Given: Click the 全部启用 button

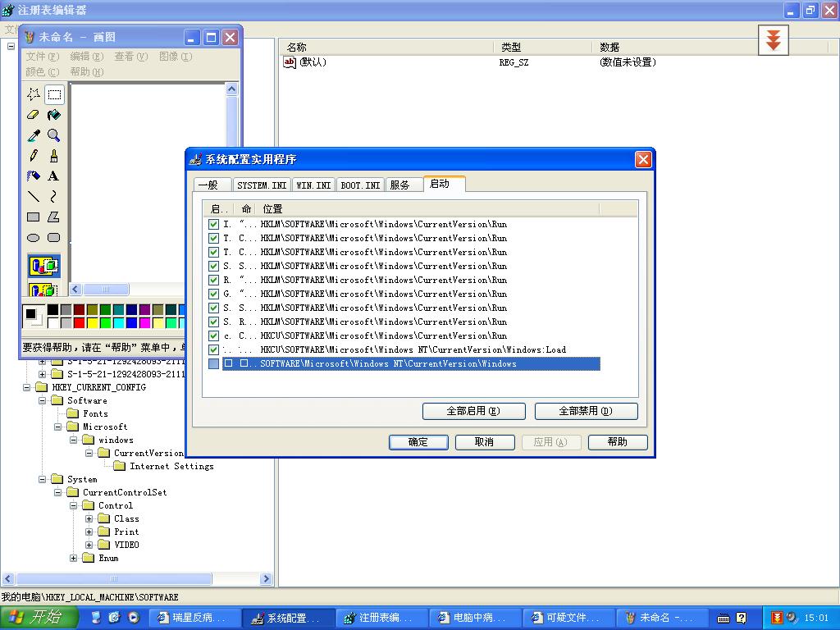Looking at the screenshot, I should click(x=473, y=412).
